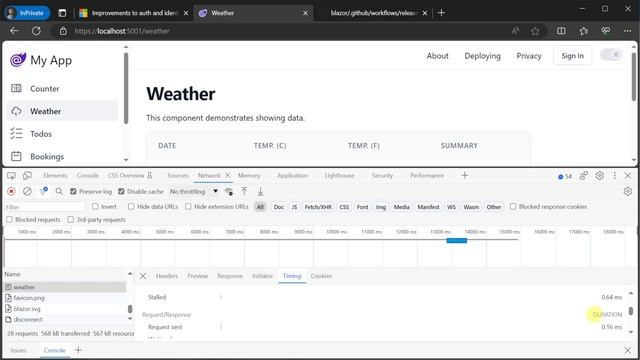Navigate to Bookings in sidebar

point(62,156)
